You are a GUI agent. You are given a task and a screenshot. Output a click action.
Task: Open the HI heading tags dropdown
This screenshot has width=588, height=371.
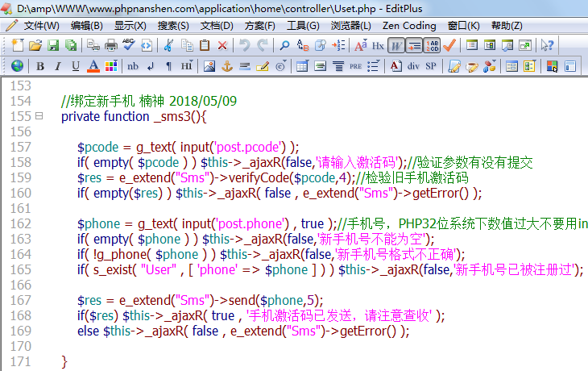(187, 66)
